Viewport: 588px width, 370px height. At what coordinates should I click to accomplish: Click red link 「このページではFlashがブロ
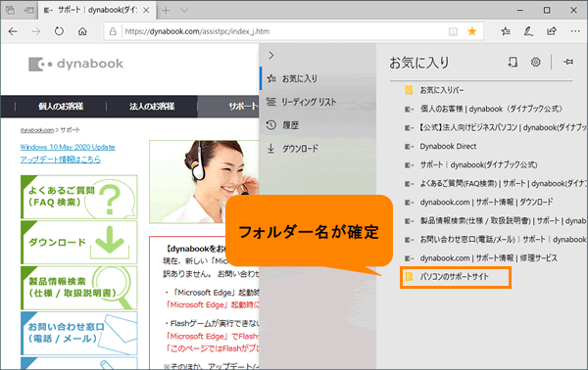click(x=213, y=348)
